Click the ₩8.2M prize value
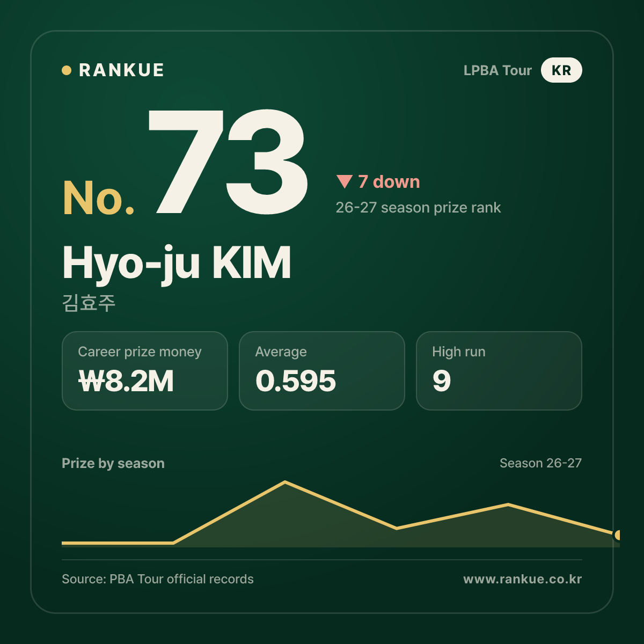The width and height of the screenshot is (644, 644). click(126, 382)
